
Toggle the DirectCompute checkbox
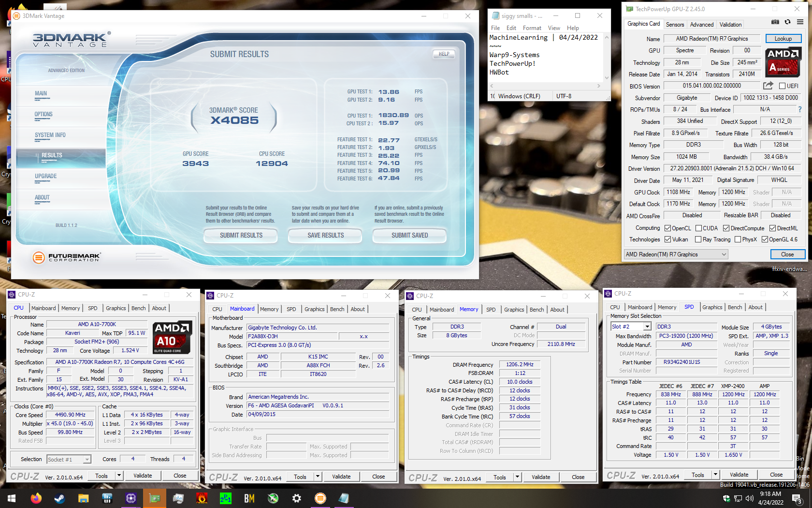pyautogui.click(x=726, y=228)
